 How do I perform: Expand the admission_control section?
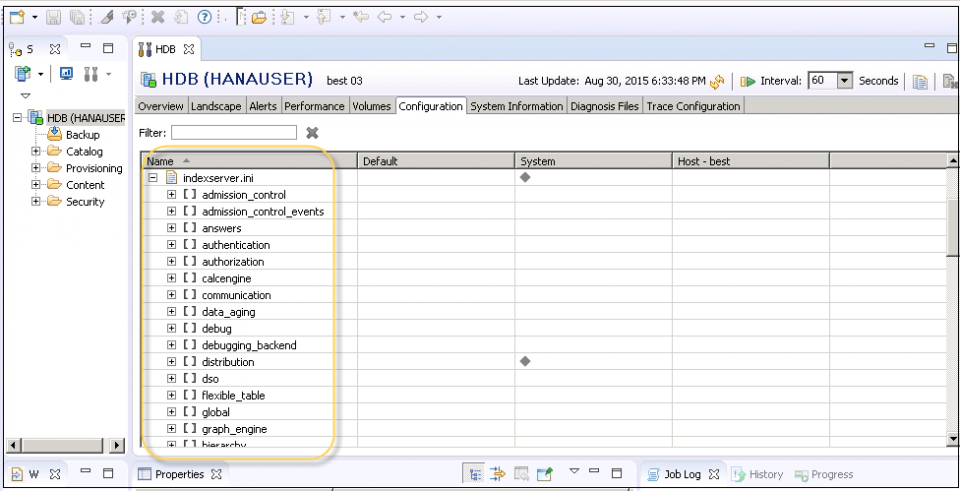click(x=172, y=195)
